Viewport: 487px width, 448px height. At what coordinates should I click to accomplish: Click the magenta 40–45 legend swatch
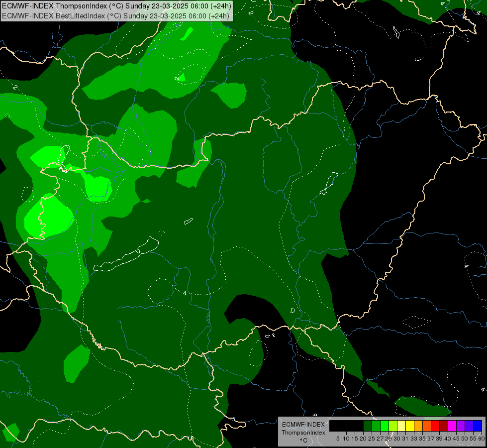452,426
